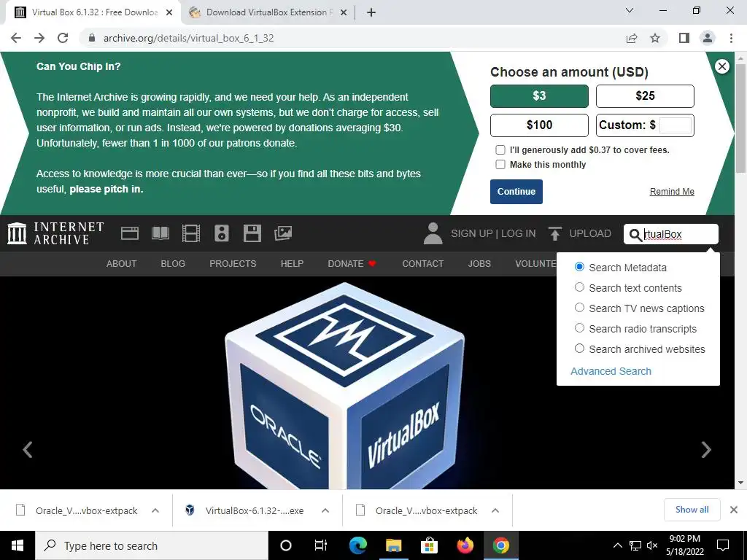The width and height of the screenshot is (747, 560).
Task: Check the add $0.37 to cover fees box
Action: point(500,150)
